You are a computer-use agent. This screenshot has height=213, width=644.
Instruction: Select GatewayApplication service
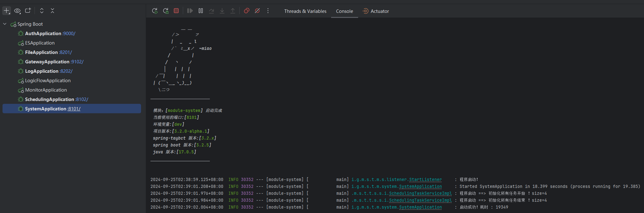click(47, 62)
